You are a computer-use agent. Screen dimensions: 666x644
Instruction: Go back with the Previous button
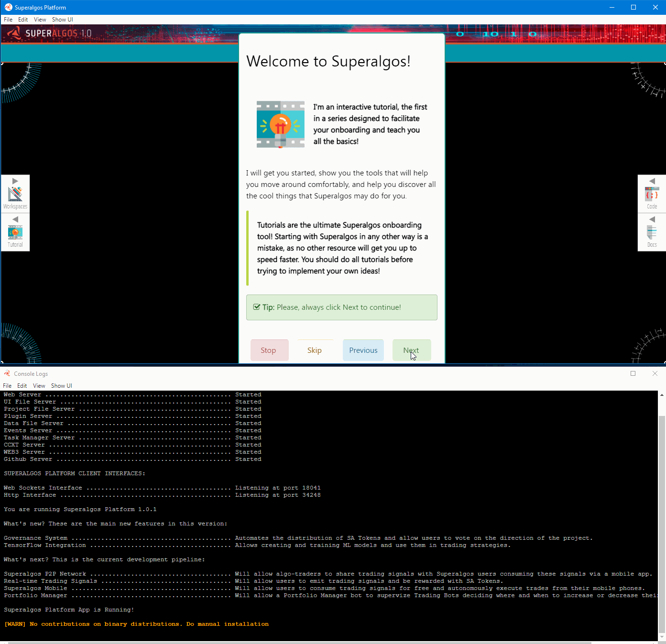click(x=363, y=350)
